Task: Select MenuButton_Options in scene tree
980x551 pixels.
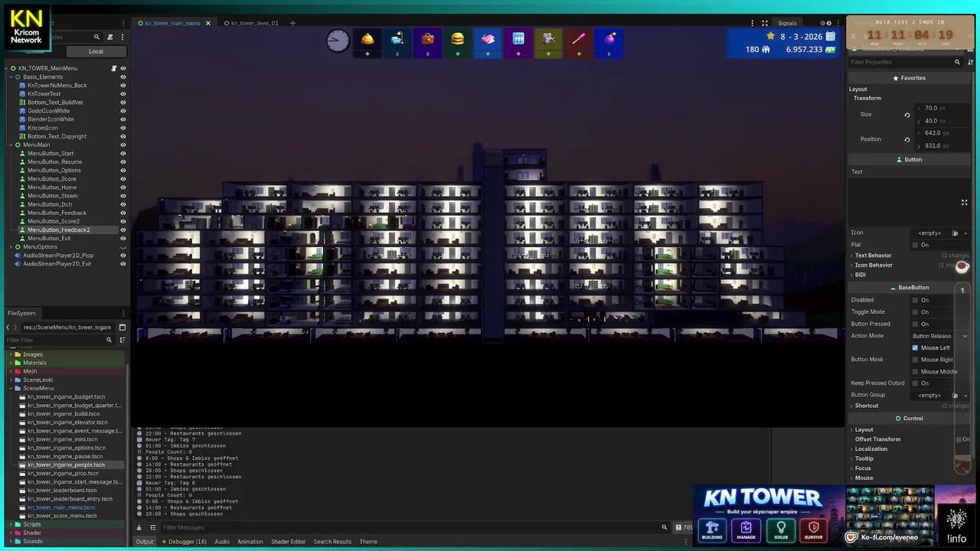Action: click(54, 171)
